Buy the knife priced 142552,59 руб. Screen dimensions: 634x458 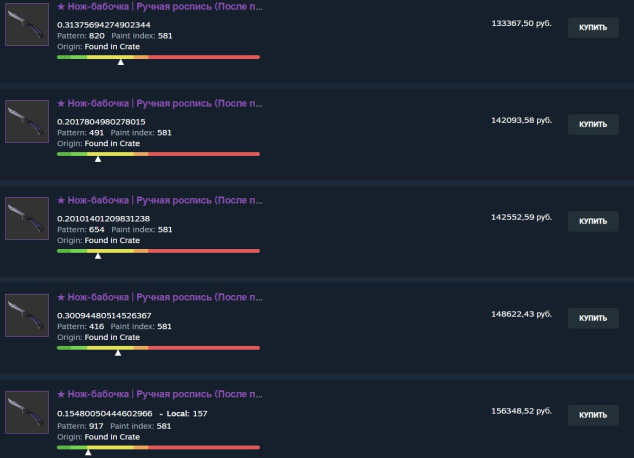point(593,221)
